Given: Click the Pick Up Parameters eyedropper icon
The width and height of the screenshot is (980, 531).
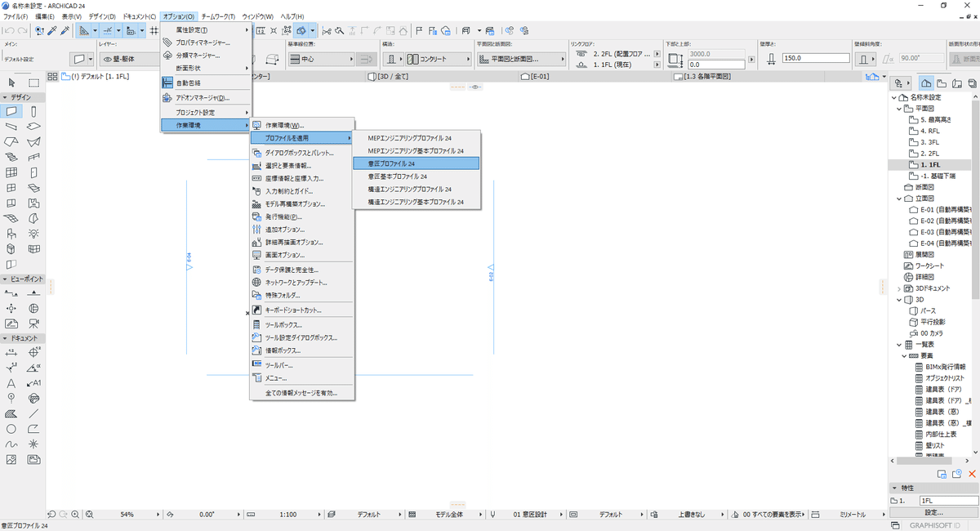Looking at the screenshot, I should tap(52, 31).
